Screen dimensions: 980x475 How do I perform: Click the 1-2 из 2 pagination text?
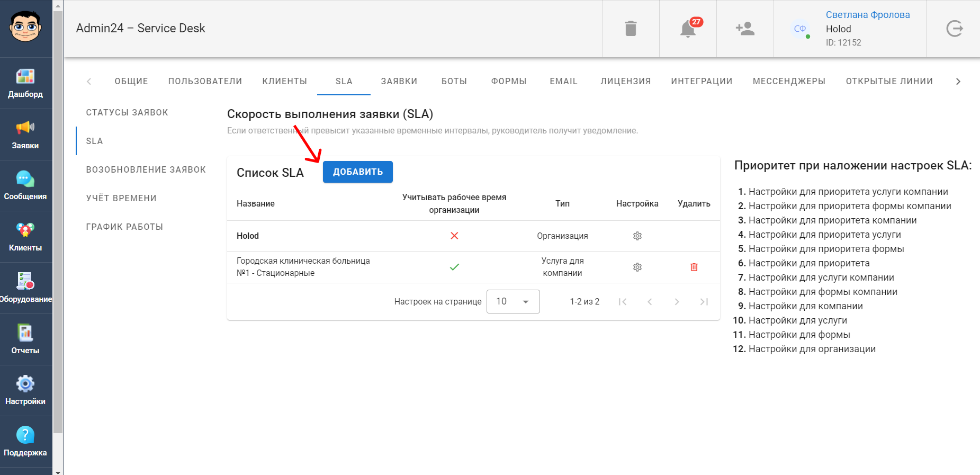point(585,302)
